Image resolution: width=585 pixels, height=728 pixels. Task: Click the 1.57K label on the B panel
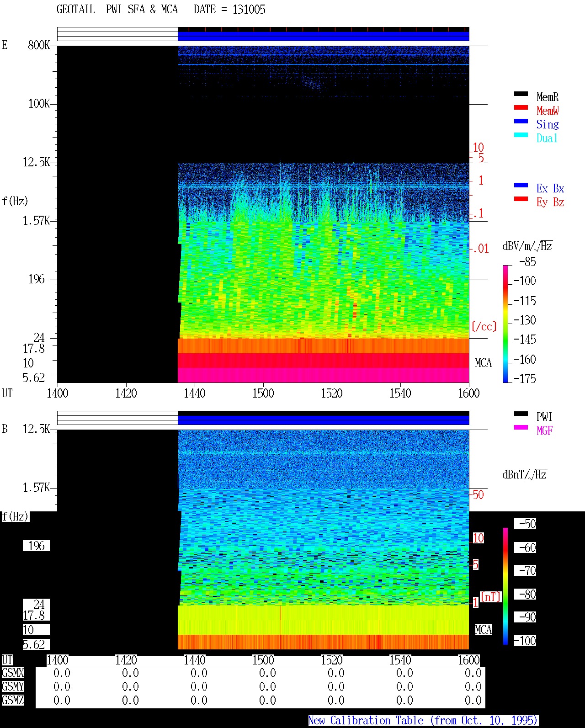[x=37, y=487]
